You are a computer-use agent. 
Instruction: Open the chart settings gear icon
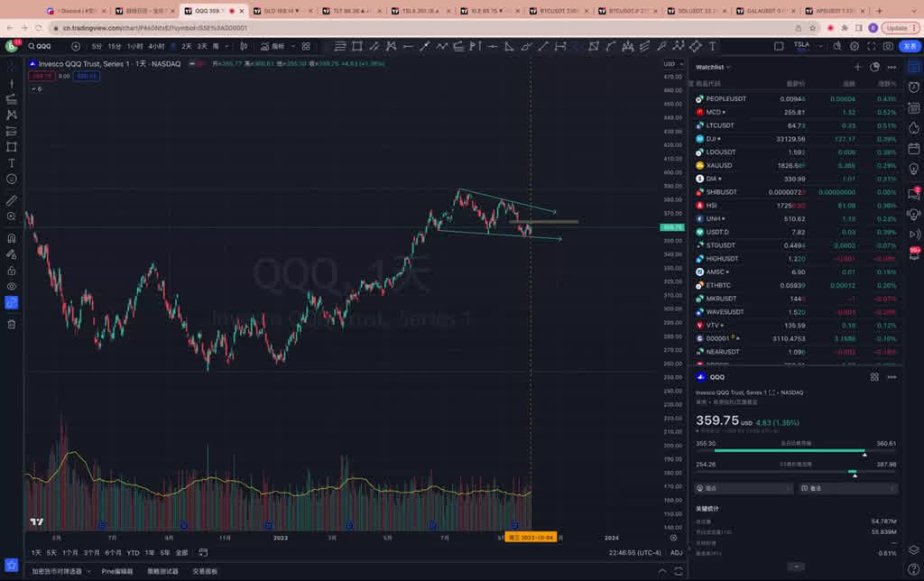coord(855,46)
